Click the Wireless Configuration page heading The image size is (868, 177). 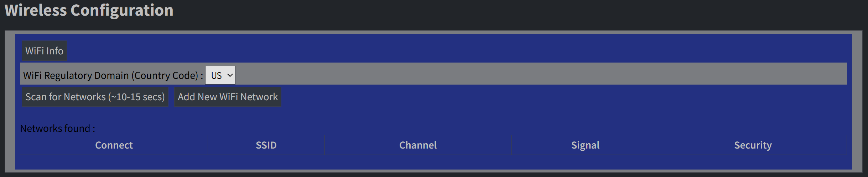pos(89,10)
